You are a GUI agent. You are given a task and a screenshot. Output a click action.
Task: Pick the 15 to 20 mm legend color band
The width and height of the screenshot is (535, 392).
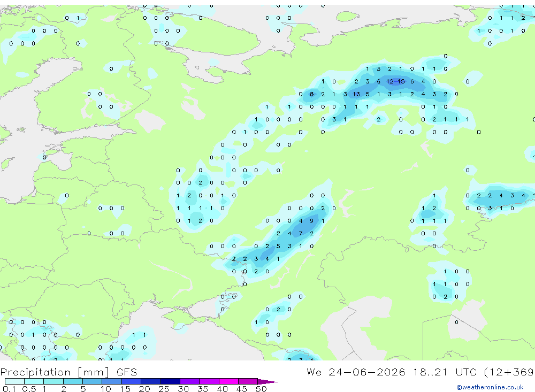tap(132, 381)
